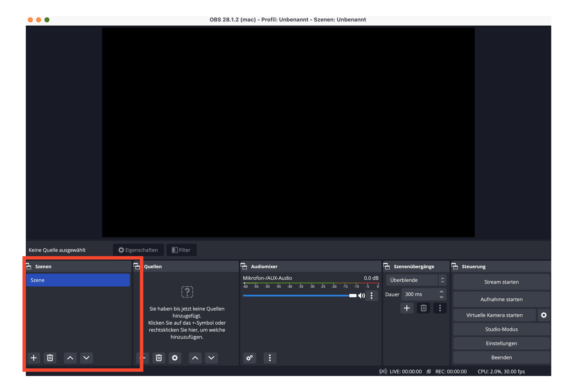
Task: Click the Szenen panel title
Action: (x=43, y=267)
